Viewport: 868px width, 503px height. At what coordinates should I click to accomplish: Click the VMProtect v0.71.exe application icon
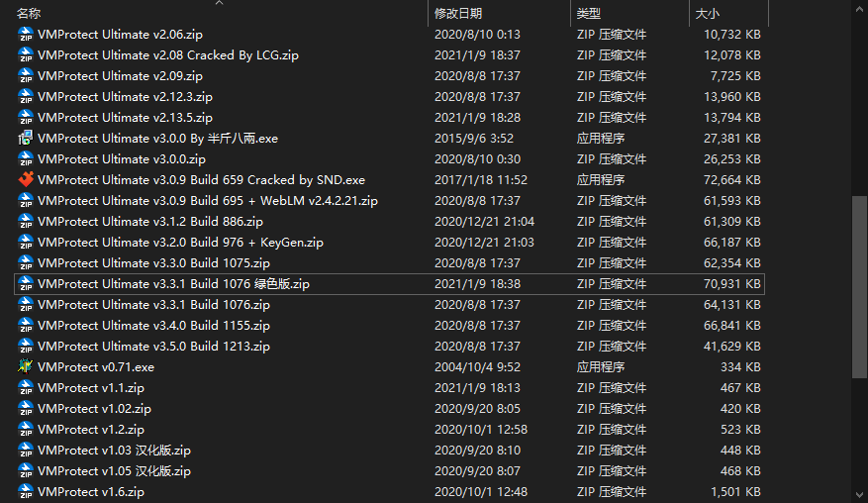(x=26, y=367)
